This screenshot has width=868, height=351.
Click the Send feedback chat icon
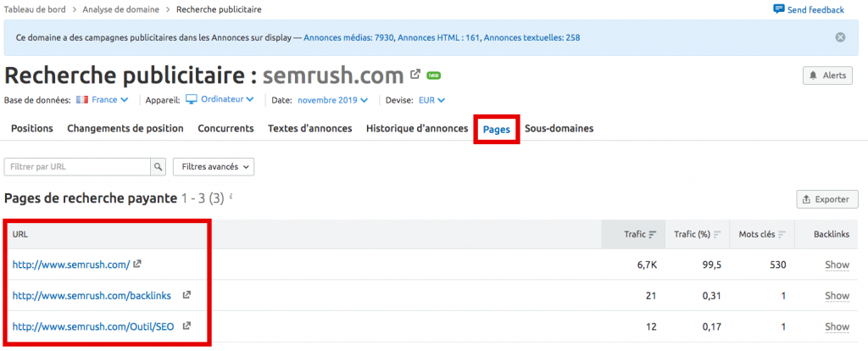[779, 9]
